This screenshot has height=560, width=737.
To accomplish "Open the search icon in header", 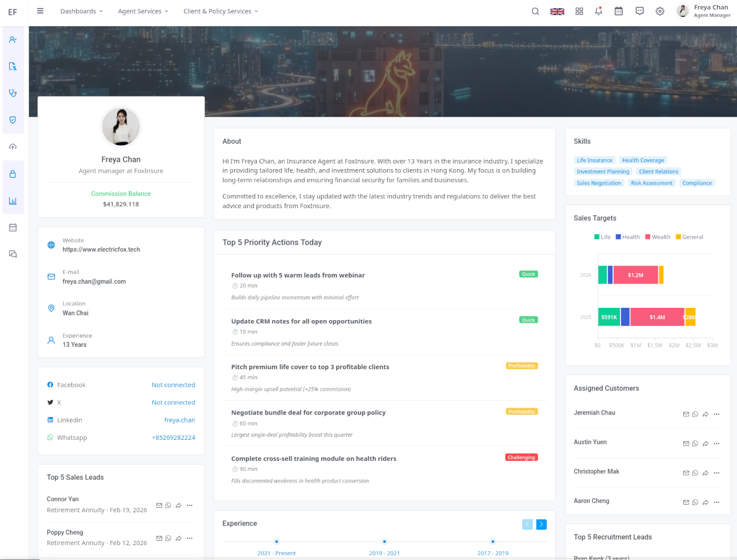I will [535, 11].
